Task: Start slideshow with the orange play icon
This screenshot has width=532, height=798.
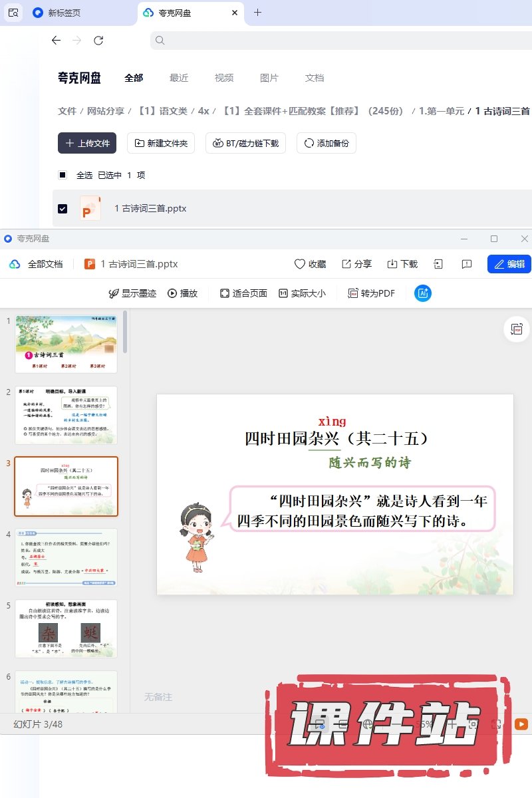Action: tap(521, 724)
